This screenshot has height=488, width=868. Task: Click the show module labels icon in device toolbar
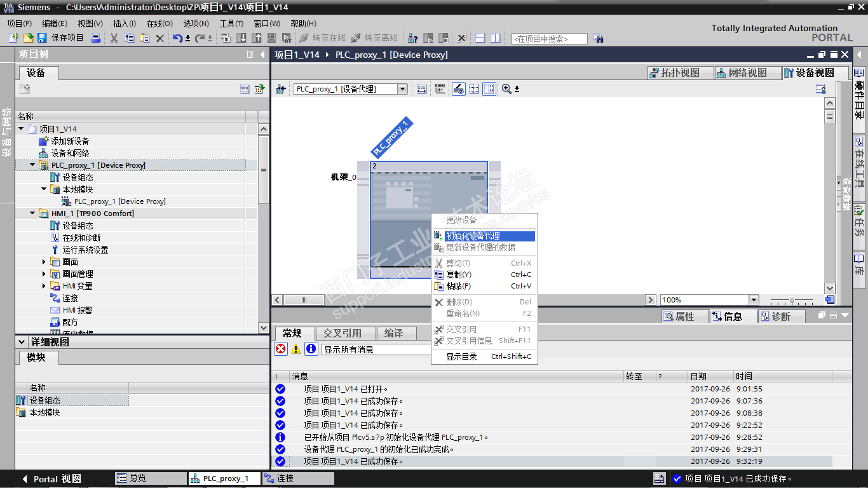point(422,89)
